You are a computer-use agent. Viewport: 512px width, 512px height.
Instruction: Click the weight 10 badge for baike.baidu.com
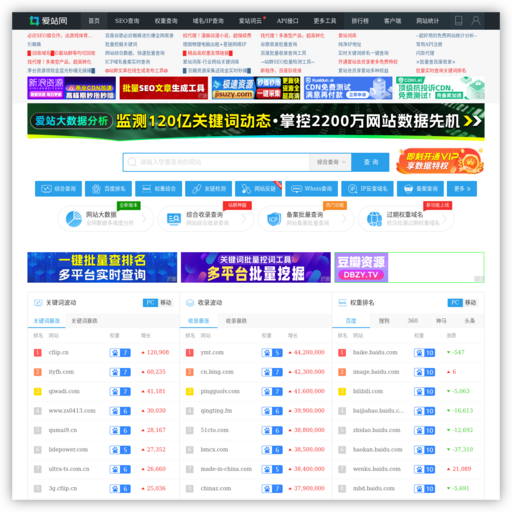(424, 353)
